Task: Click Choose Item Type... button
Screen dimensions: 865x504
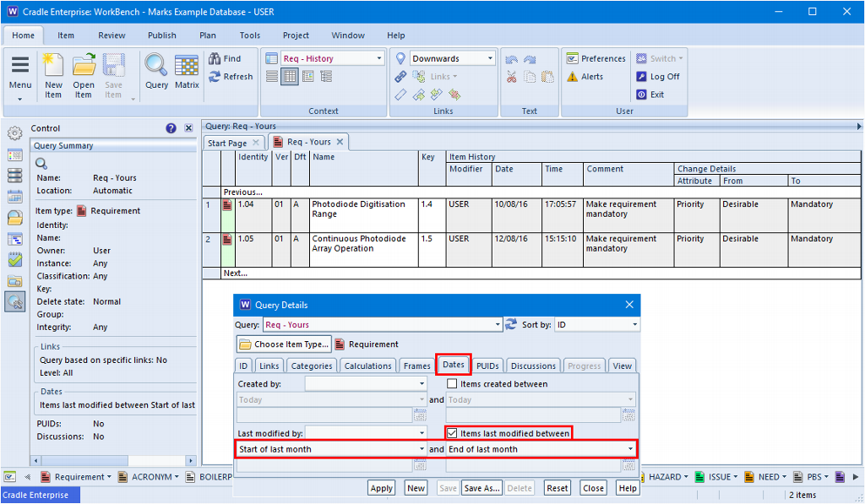Action: click(x=284, y=344)
